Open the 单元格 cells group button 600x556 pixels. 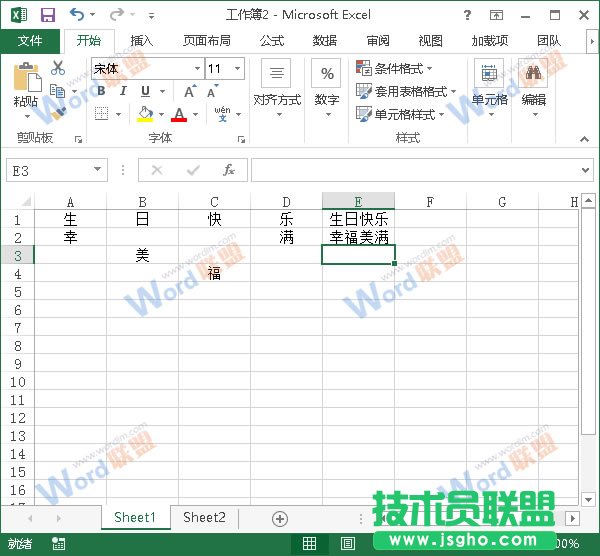coord(489,88)
